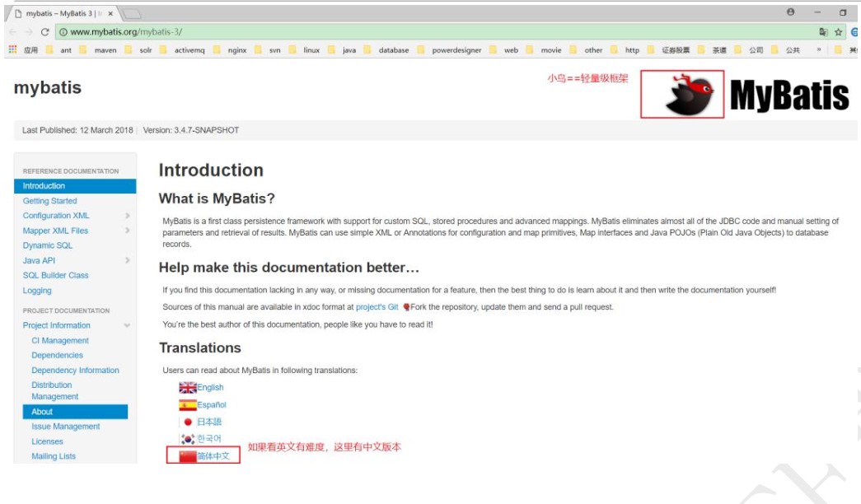
Task: Go back with browser back arrow
Action: 13,32
